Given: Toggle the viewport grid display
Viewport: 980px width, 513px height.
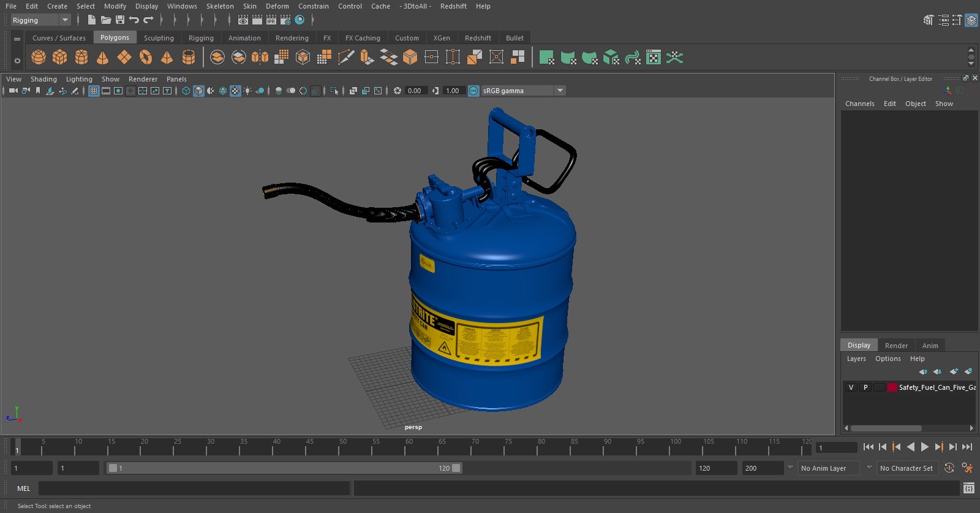Looking at the screenshot, I should pos(94,91).
